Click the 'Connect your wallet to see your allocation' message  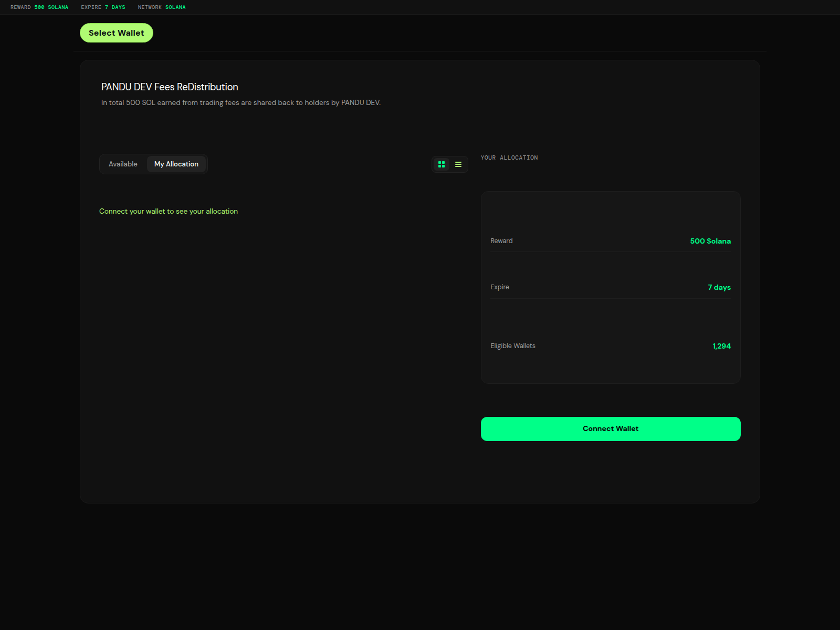pyautogui.click(x=169, y=212)
